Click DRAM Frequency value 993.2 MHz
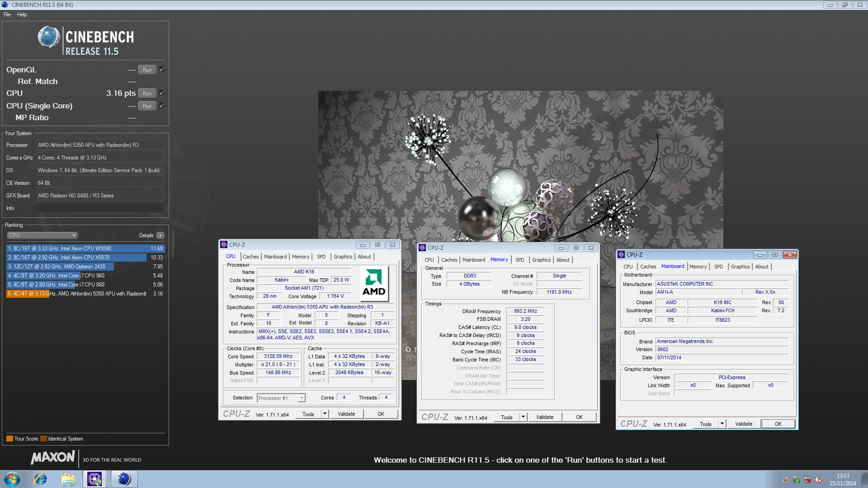 [x=525, y=311]
